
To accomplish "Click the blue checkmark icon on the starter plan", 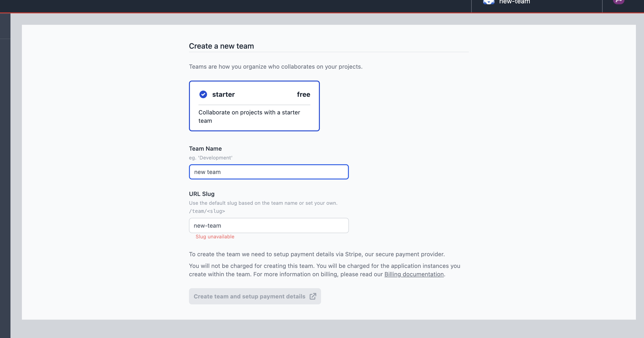I will click(x=203, y=94).
